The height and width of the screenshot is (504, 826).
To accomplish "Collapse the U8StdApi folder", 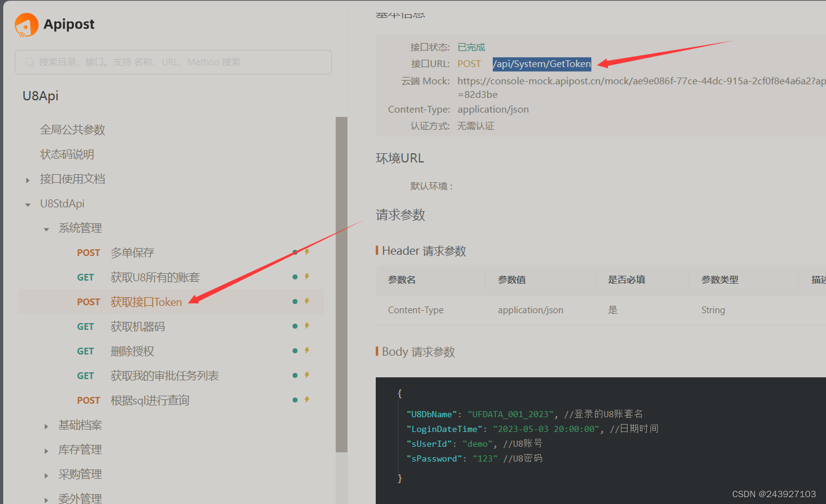I will (x=28, y=205).
